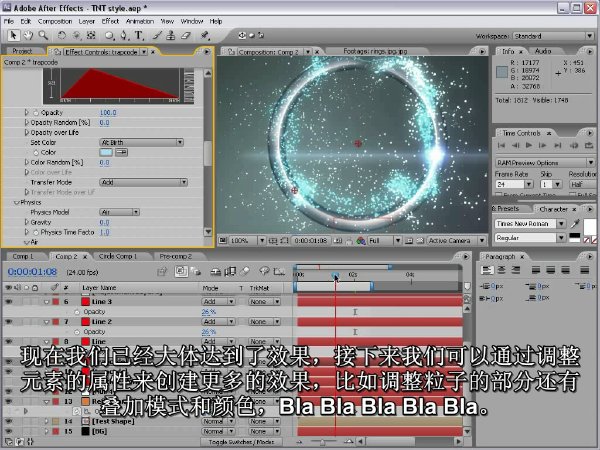This screenshot has height=450, width=600.
Task: Switch to the Circle Comp 1 tab
Action: click(x=118, y=256)
